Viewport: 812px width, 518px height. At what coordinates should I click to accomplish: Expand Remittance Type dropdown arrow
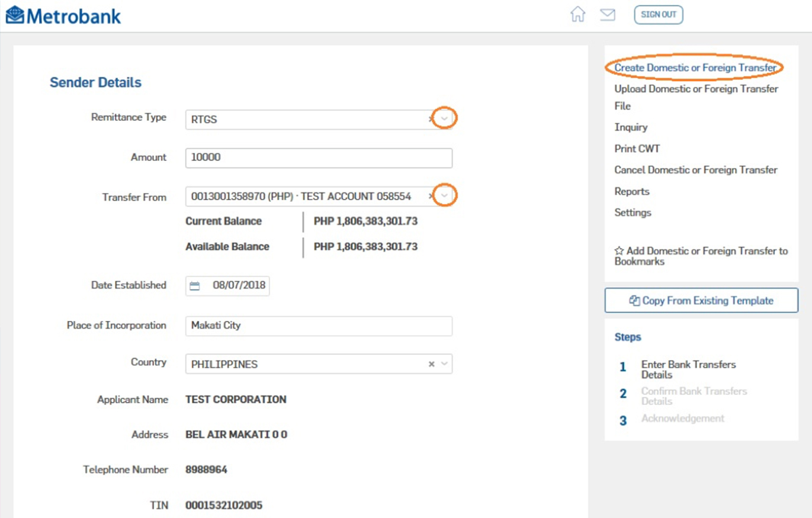[445, 119]
